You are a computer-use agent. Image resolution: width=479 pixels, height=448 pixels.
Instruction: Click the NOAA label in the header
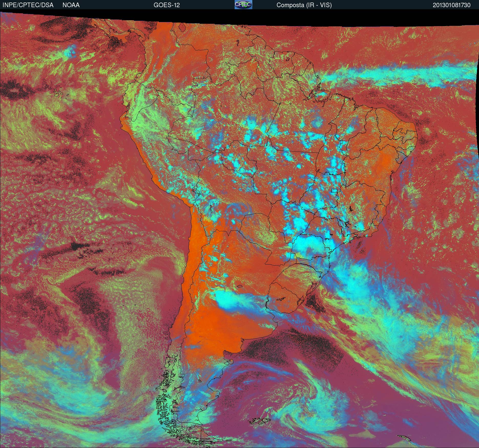click(71, 5)
